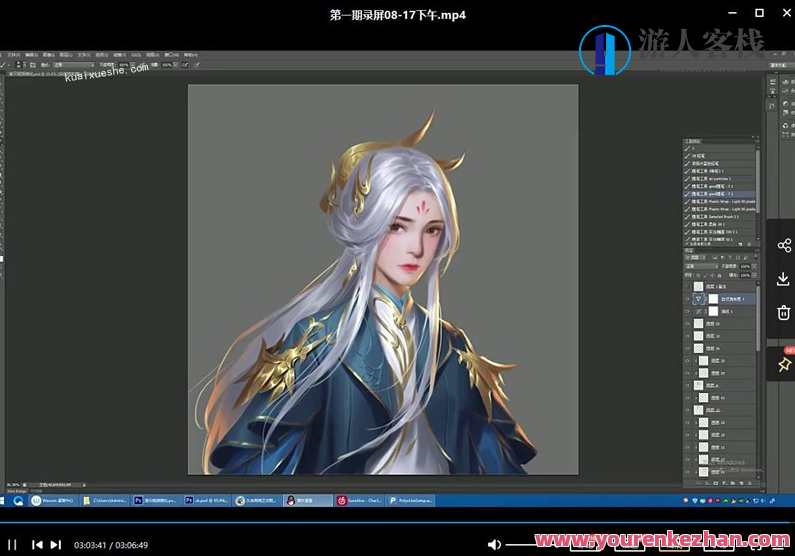Open the QQ penguin taskbar item

coord(308,501)
